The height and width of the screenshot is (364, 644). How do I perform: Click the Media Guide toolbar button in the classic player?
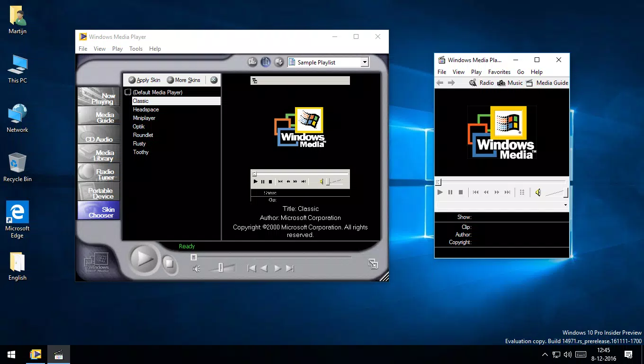(547, 83)
